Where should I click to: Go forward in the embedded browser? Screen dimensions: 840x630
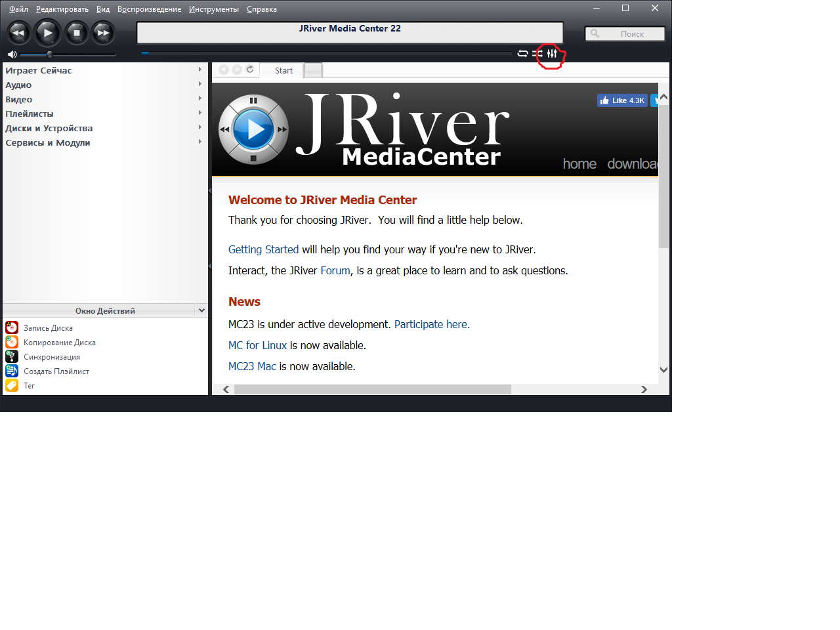point(237,70)
